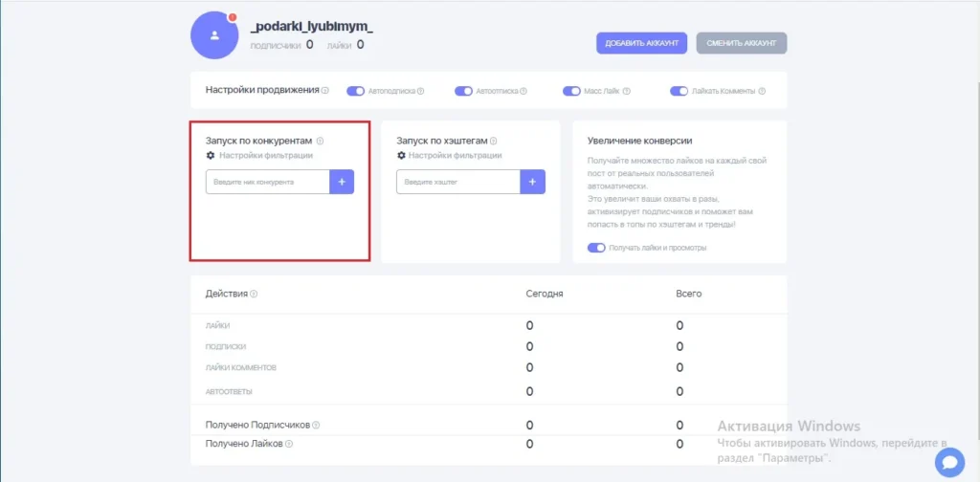The image size is (980, 482).
Task: Click info icon beside Получено Подписчиков
Action: tap(316, 426)
